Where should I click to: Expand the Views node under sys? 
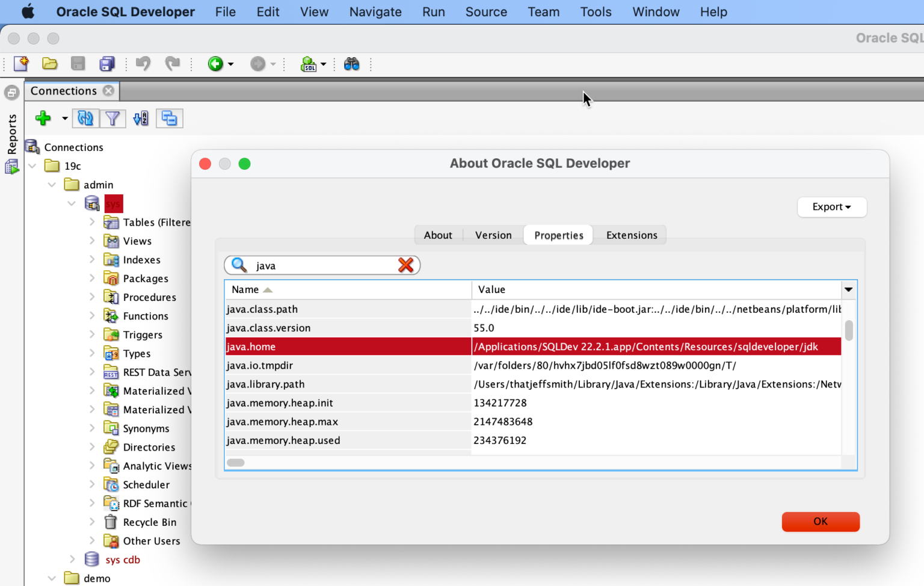point(91,241)
